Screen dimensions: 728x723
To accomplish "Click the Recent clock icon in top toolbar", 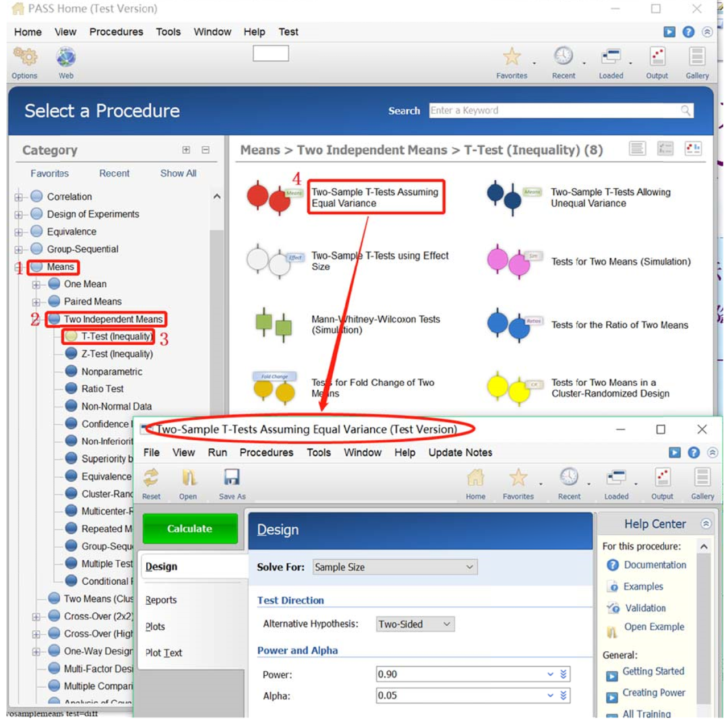I will click(563, 56).
